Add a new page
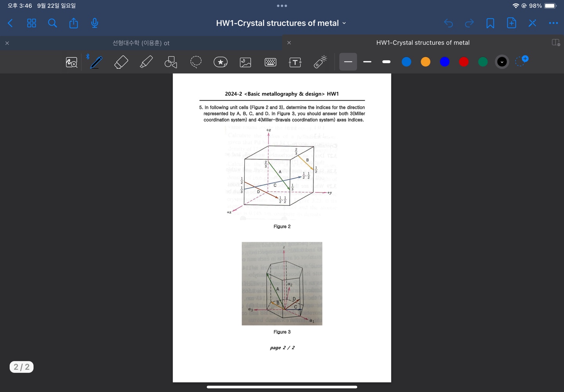 [x=511, y=23]
